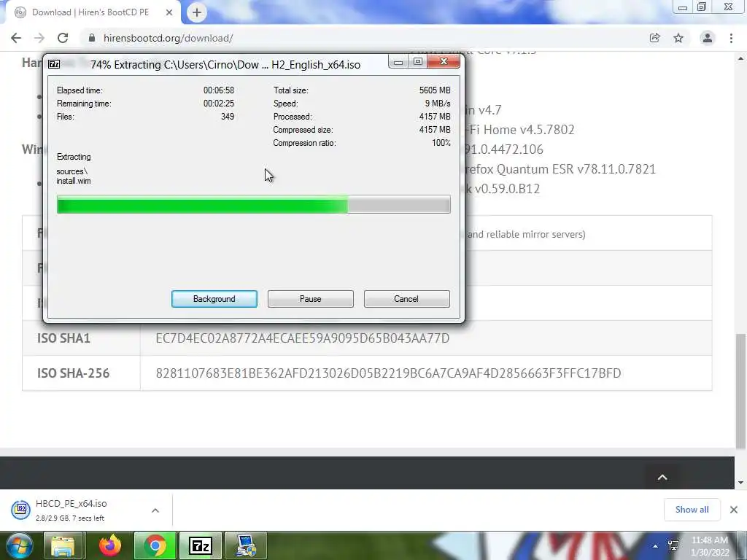
Task: Open the Windows Start menu
Action: point(19,545)
